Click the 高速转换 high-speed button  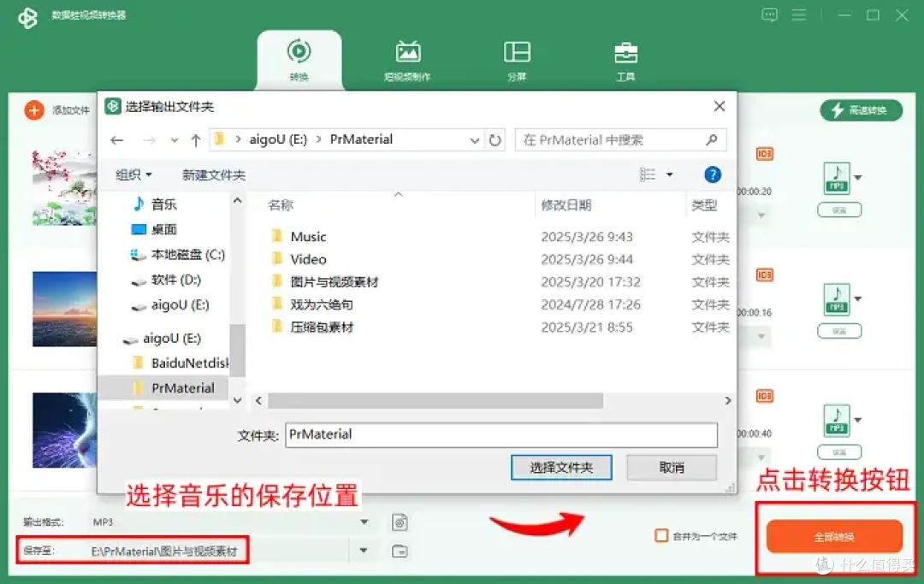coord(861,110)
